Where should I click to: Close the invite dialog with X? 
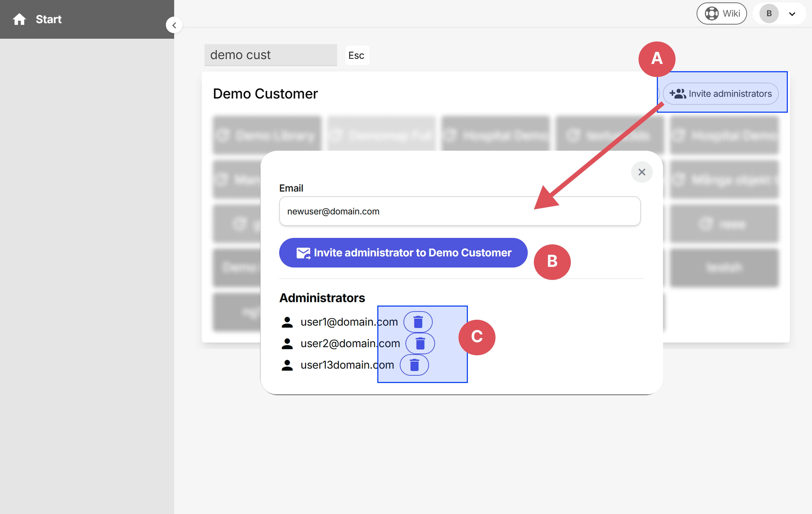pos(642,172)
